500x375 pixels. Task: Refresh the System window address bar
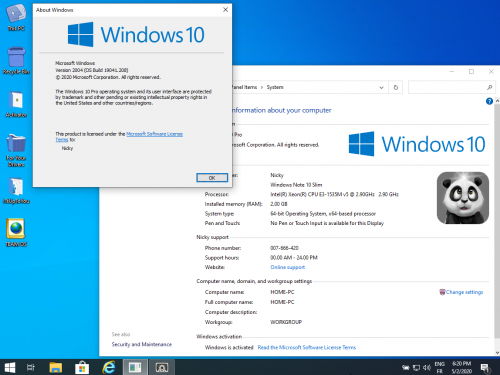[x=396, y=87]
